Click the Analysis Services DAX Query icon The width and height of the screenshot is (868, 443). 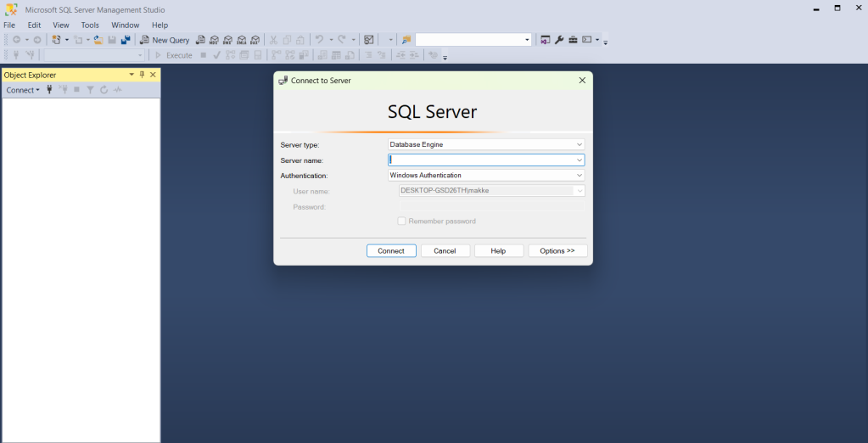[x=255, y=40]
